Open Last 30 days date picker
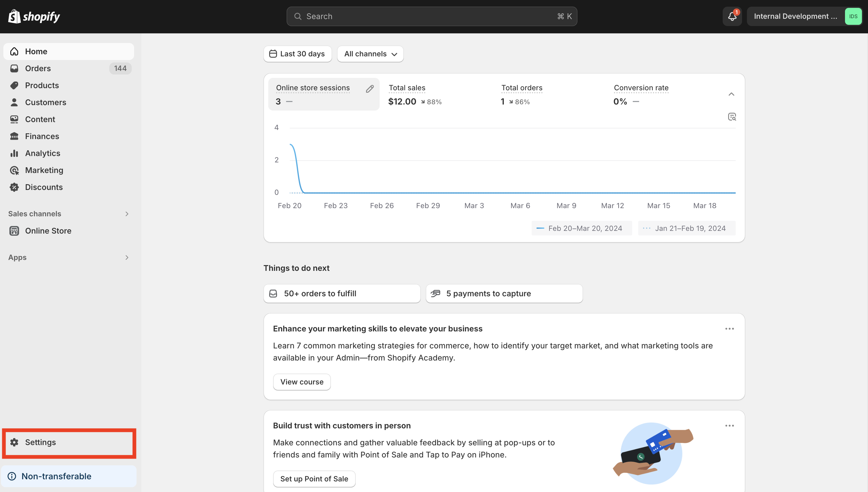The height and width of the screenshot is (492, 868). tap(297, 54)
